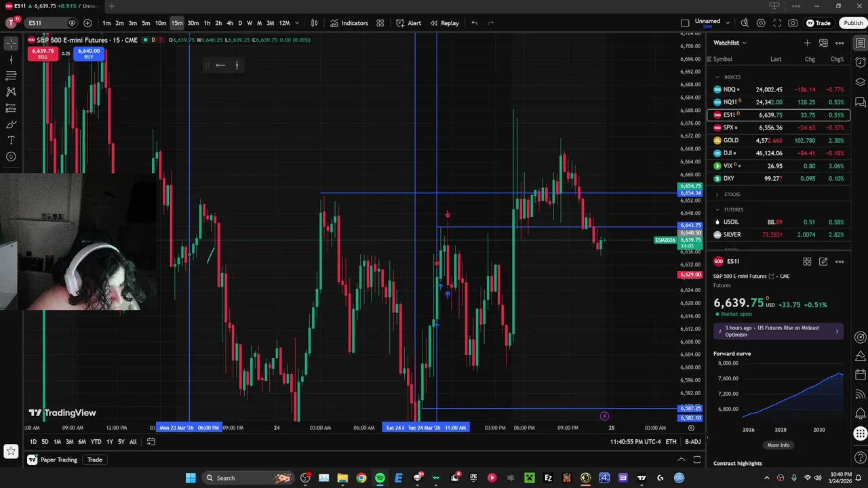The width and height of the screenshot is (868, 488).
Task: Click the Publish button
Action: (x=853, y=23)
